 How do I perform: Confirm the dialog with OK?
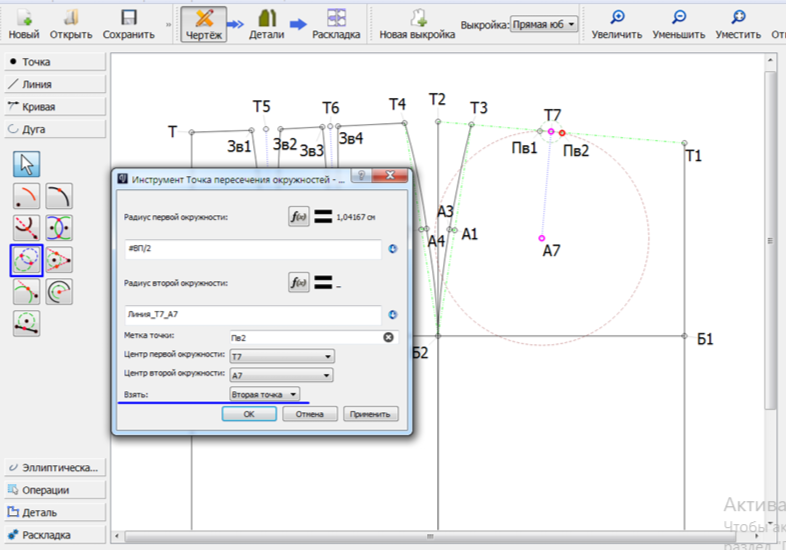point(249,414)
